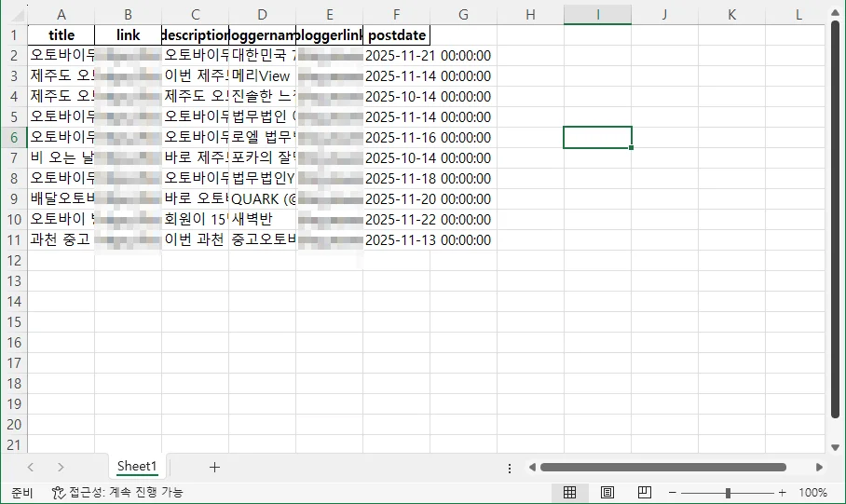The image size is (846, 504).
Task: Click the '이번 과천' description cell
Action: coord(196,240)
